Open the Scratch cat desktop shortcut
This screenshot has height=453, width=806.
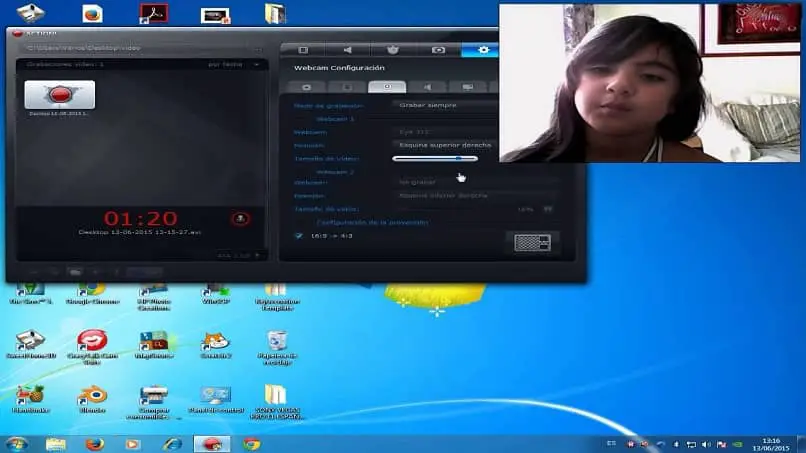coord(215,345)
